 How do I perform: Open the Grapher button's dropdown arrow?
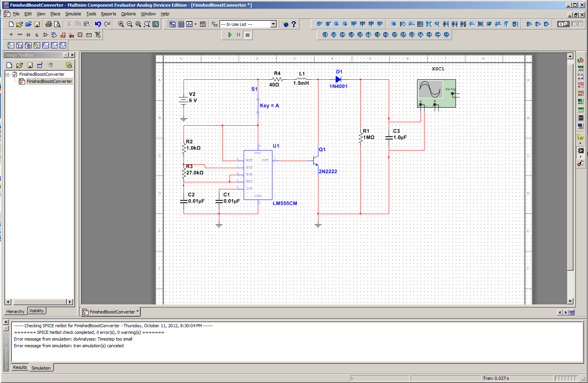[195, 24]
